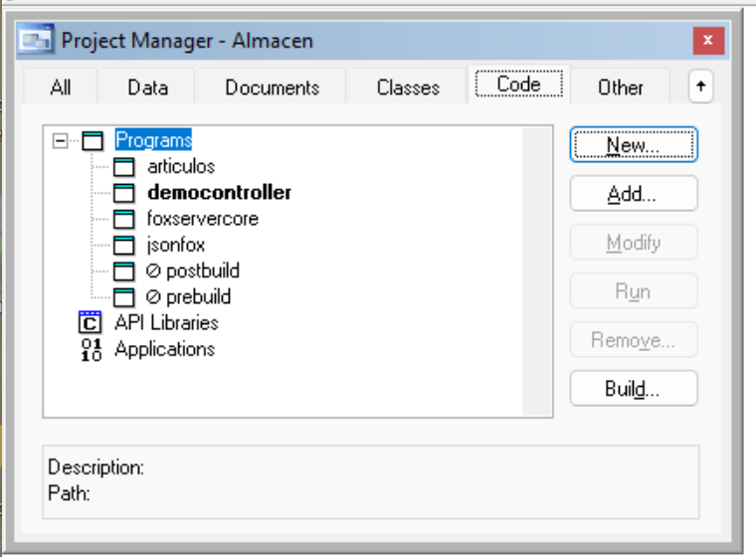756x557 pixels.
Task: Select foxservercore in the tree
Action: click(x=203, y=219)
